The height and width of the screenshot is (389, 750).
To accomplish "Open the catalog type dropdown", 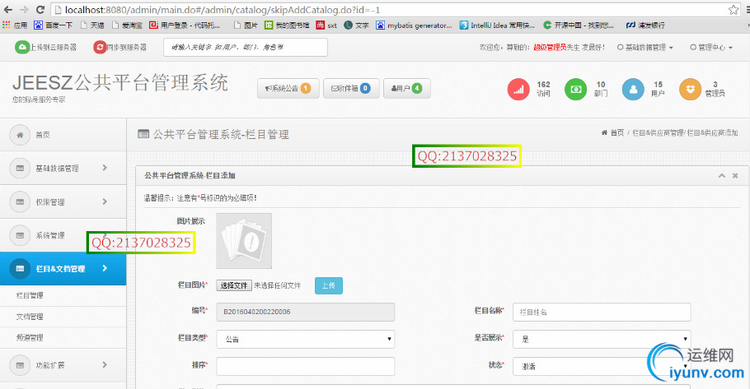I will click(x=306, y=339).
